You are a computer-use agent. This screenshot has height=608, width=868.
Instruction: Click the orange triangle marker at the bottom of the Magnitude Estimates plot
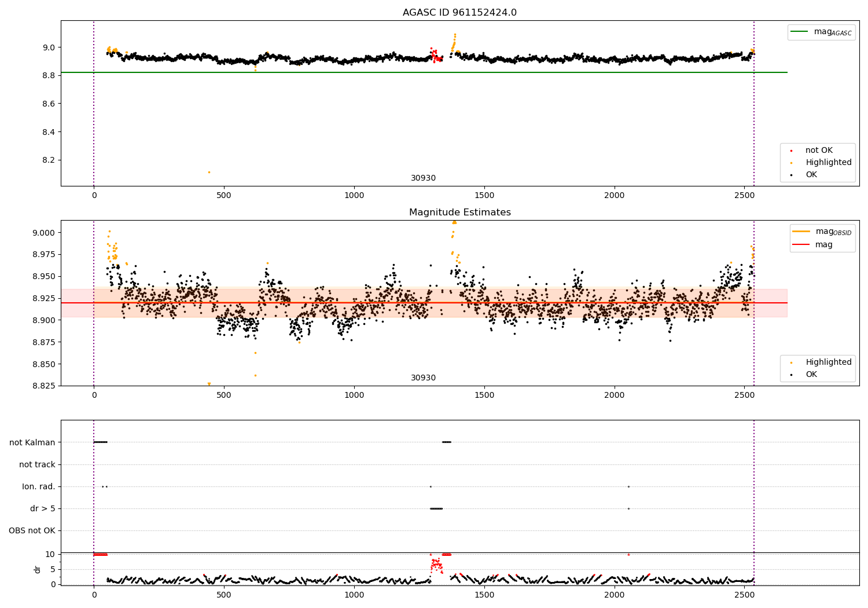coord(209,384)
